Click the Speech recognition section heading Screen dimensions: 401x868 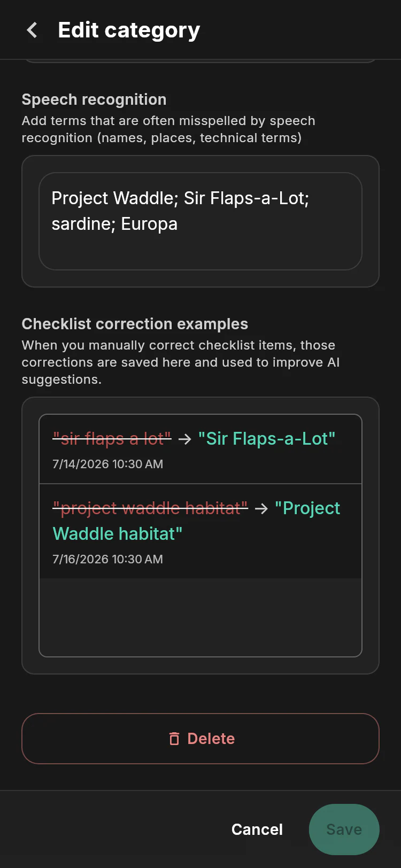[94, 99]
